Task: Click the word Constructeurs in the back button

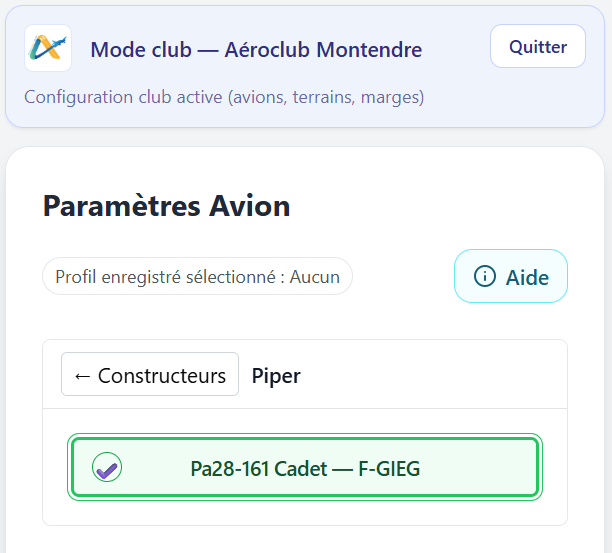Action: [162, 376]
